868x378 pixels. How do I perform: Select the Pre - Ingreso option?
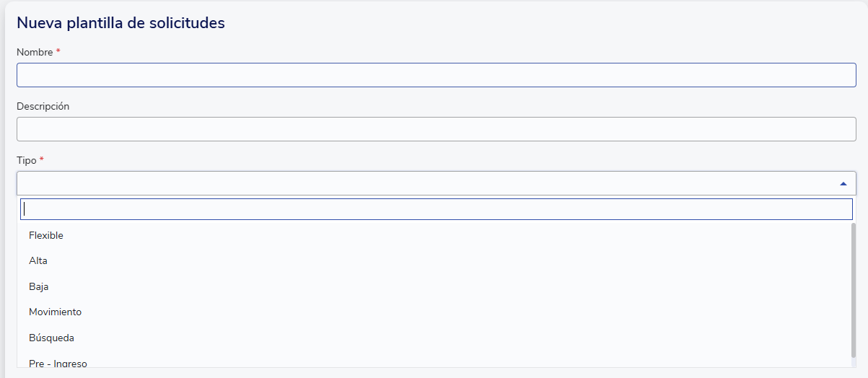[58, 363]
